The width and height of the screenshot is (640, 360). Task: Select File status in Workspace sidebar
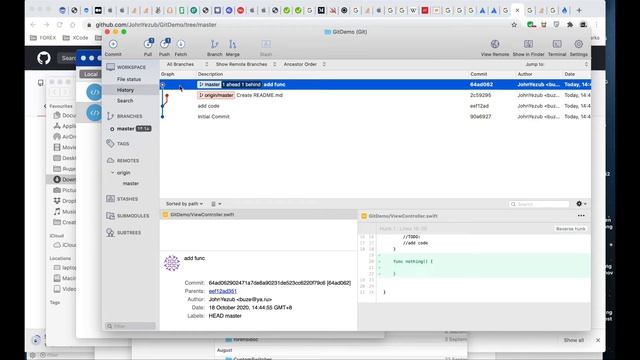click(x=129, y=79)
